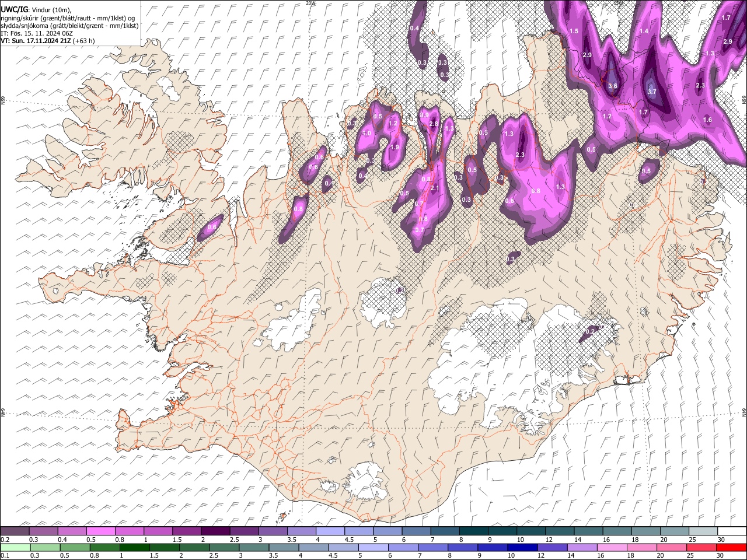The image size is (747, 560).
Task: Click the light grey 20–25 upper legend swatch
Action: point(675,531)
